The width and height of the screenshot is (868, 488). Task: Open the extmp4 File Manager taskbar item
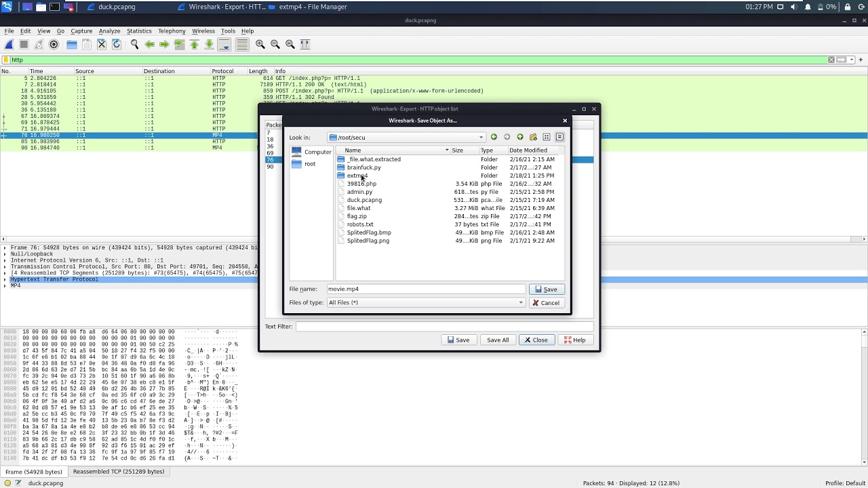pos(307,7)
